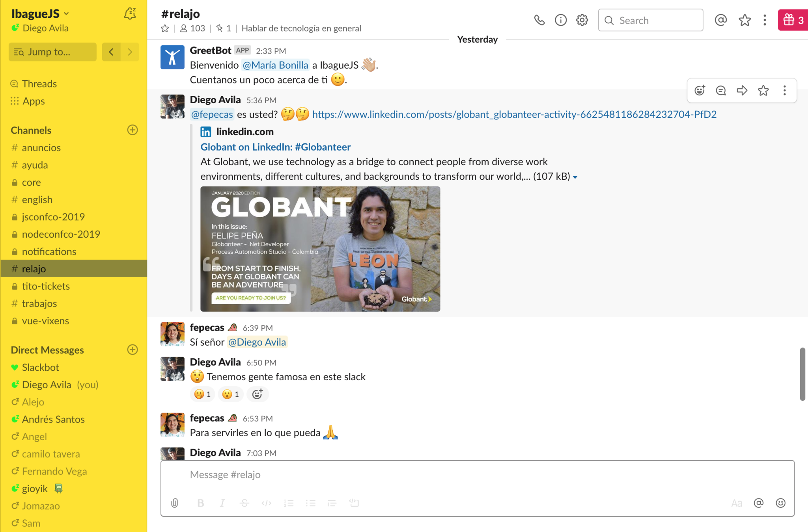Open emoji picker in message box
Image resolution: width=808 pixels, height=532 pixels.
coord(780,503)
